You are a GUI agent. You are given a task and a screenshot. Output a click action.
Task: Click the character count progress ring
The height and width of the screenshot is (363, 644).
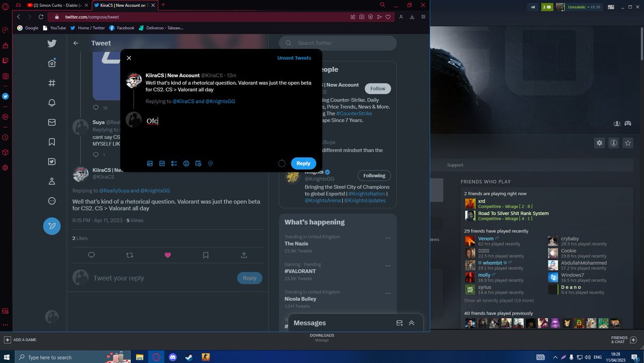[x=282, y=163]
